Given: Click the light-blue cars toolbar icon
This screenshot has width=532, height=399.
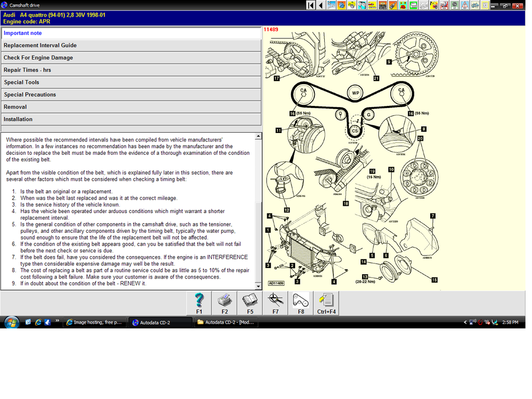Looking at the screenshot, I should [475, 5].
